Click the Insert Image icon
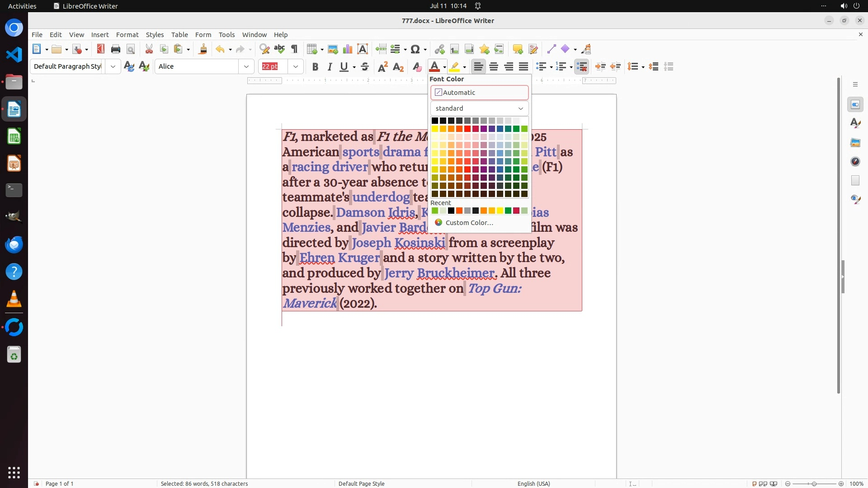The image size is (868, 488). [333, 49]
